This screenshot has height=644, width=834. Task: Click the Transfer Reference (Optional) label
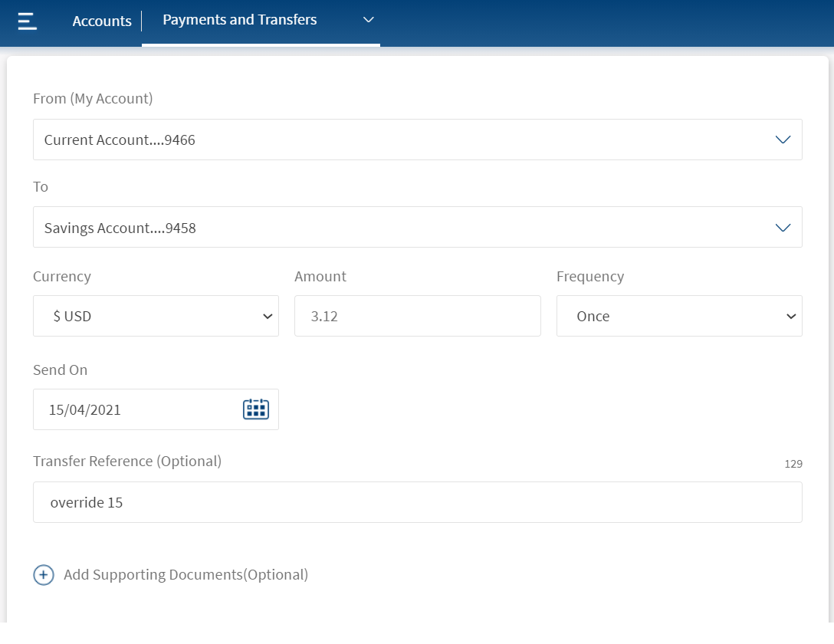click(127, 462)
